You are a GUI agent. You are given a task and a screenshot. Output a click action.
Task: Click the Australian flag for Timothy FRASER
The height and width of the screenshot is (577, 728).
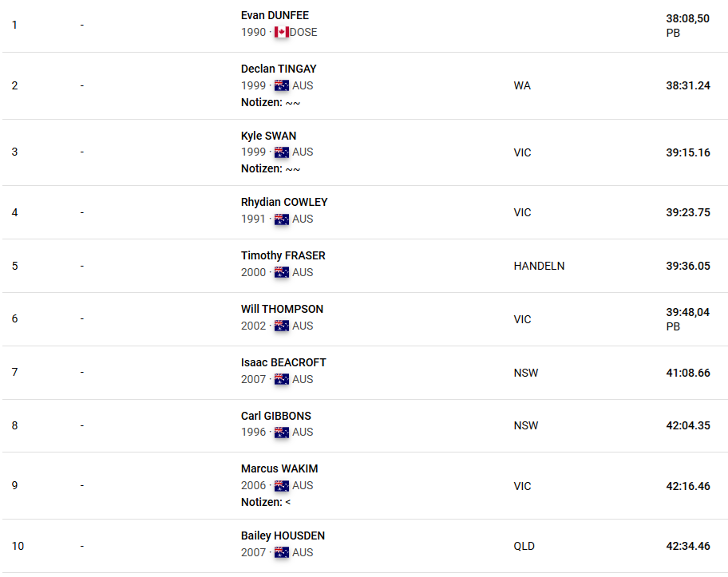point(281,272)
